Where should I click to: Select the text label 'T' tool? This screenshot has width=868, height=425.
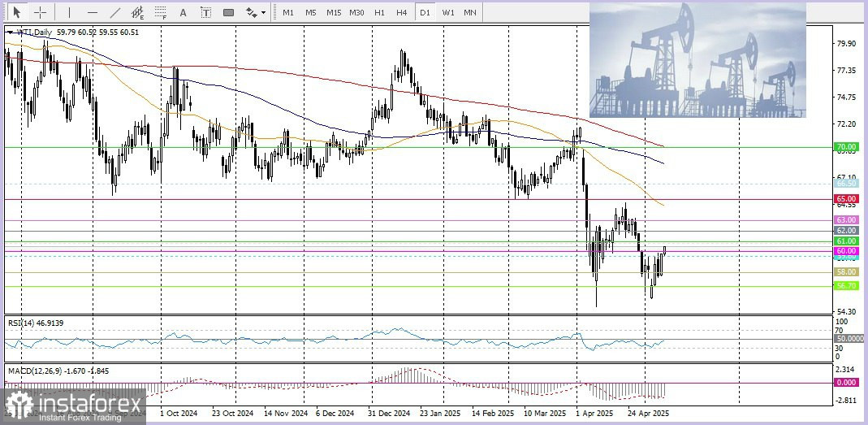(205, 11)
